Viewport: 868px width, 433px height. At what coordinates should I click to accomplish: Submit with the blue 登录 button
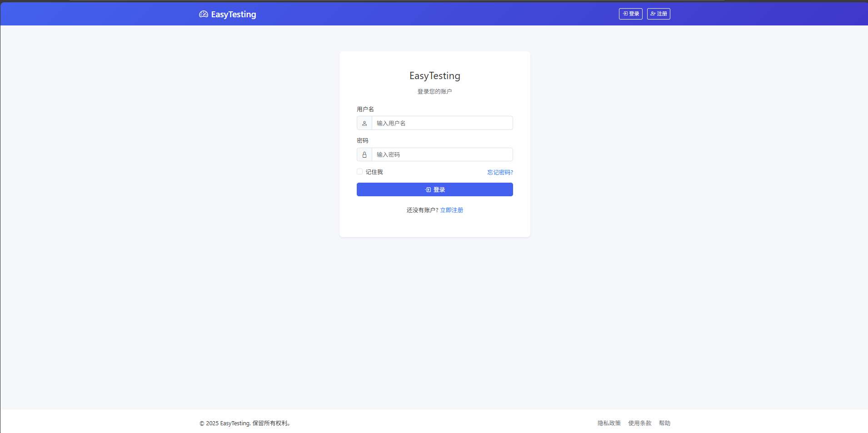435,189
